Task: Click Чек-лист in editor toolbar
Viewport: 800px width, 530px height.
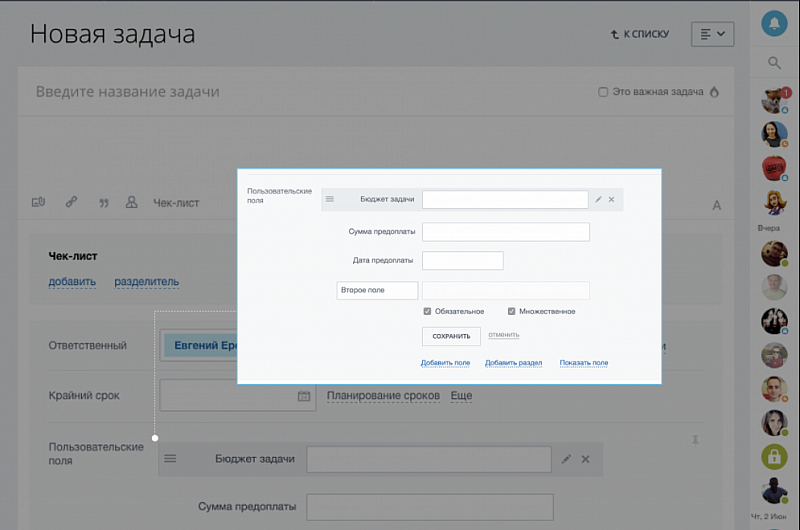Action: pyautogui.click(x=176, y=203)
